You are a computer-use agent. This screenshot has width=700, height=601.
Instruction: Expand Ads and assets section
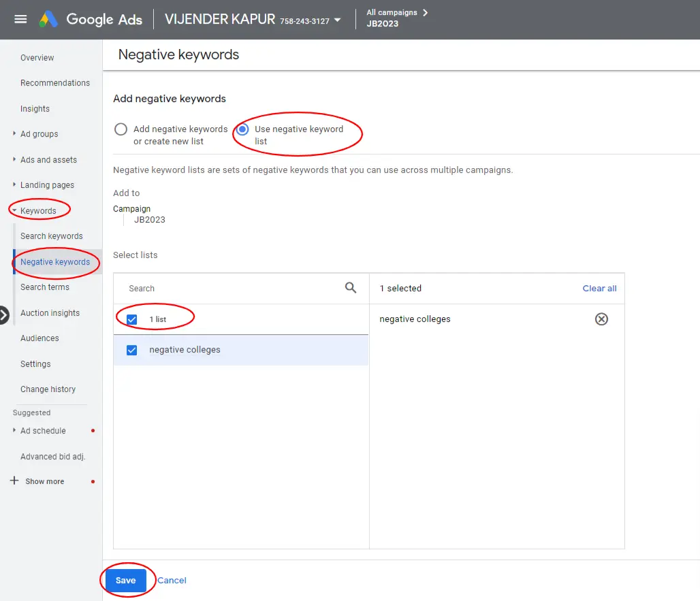pos(14,159)
